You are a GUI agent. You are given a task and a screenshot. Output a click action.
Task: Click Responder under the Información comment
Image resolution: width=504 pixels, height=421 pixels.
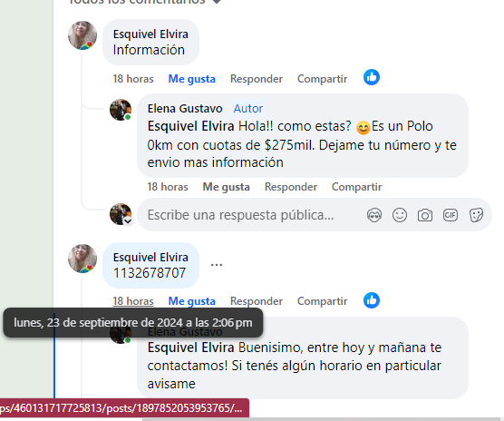pyautogui.click(x=257, y=79)
